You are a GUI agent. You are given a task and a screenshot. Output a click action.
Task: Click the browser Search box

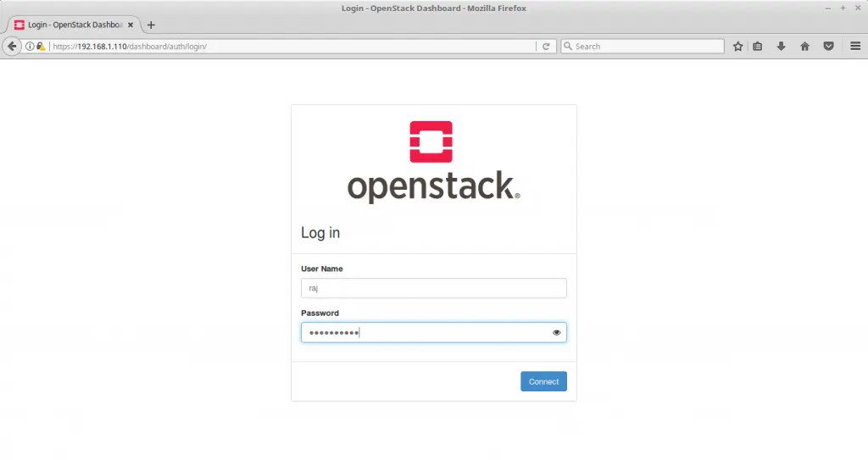click(643, 47)
